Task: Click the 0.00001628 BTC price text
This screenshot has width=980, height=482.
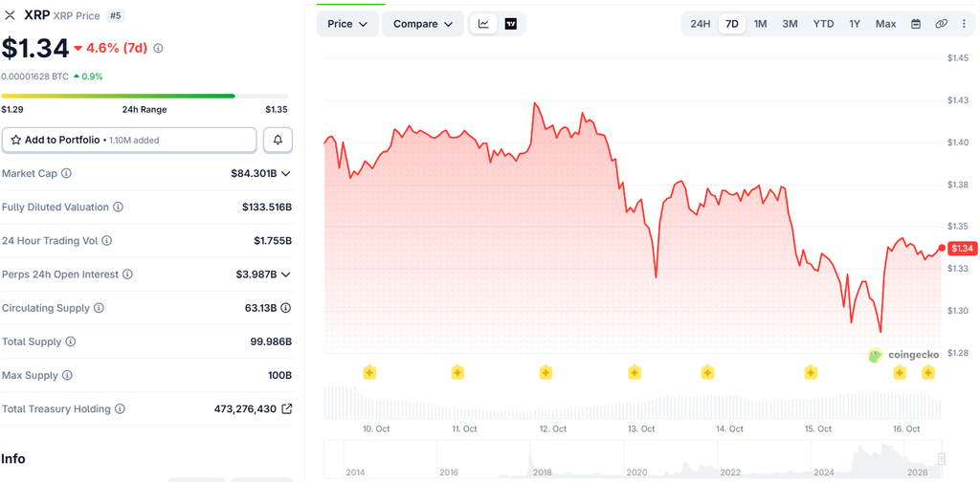Action: [34, 77]
